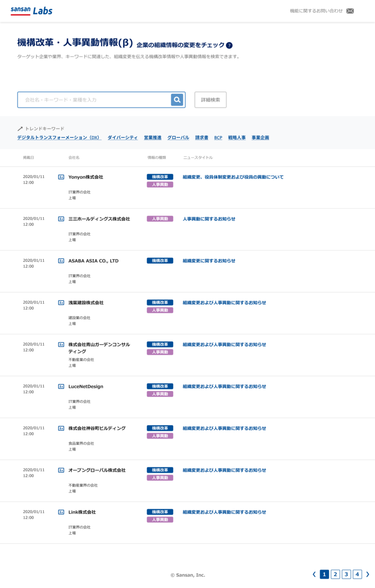Click the 機構改革 tag on the Yonyon row
Image resolution: width=375 pixels, height=588 pixels.
click(160, 177)
